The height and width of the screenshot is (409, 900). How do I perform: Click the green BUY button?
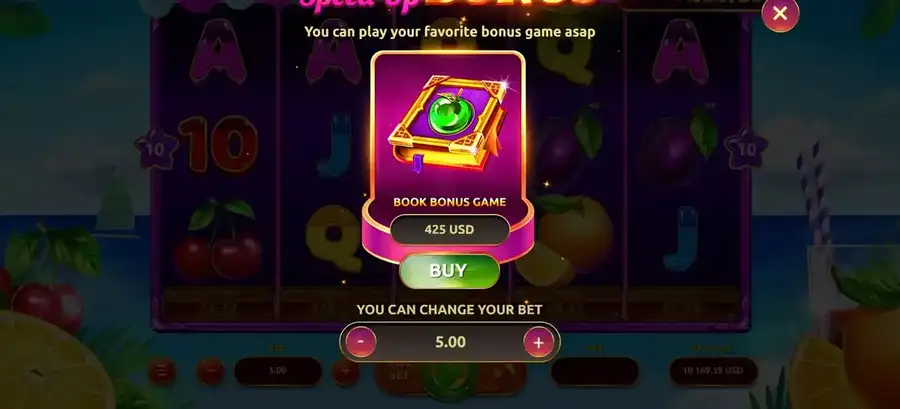(449, 271)
